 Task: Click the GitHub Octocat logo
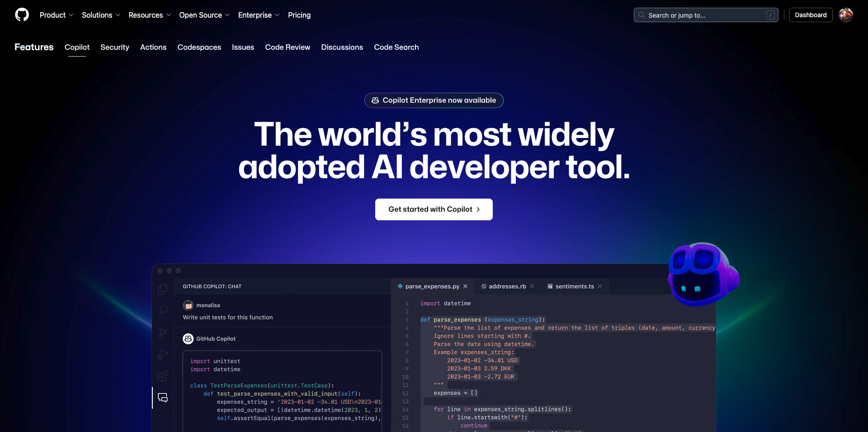(22, 15)
